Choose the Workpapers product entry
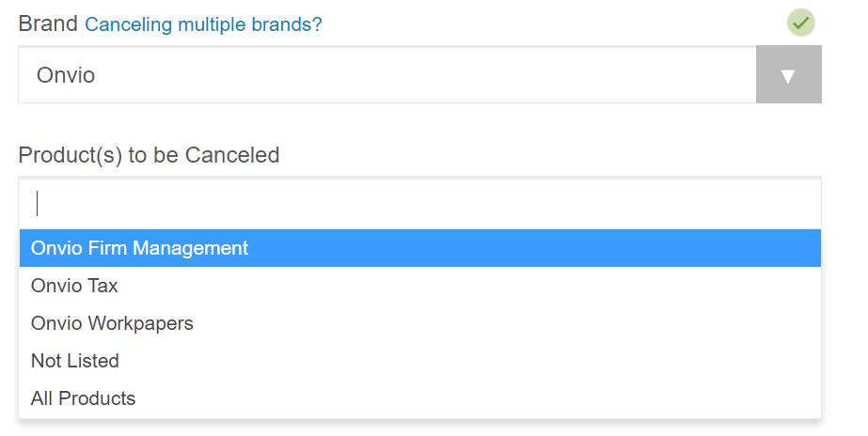 [x=112, y=323]
